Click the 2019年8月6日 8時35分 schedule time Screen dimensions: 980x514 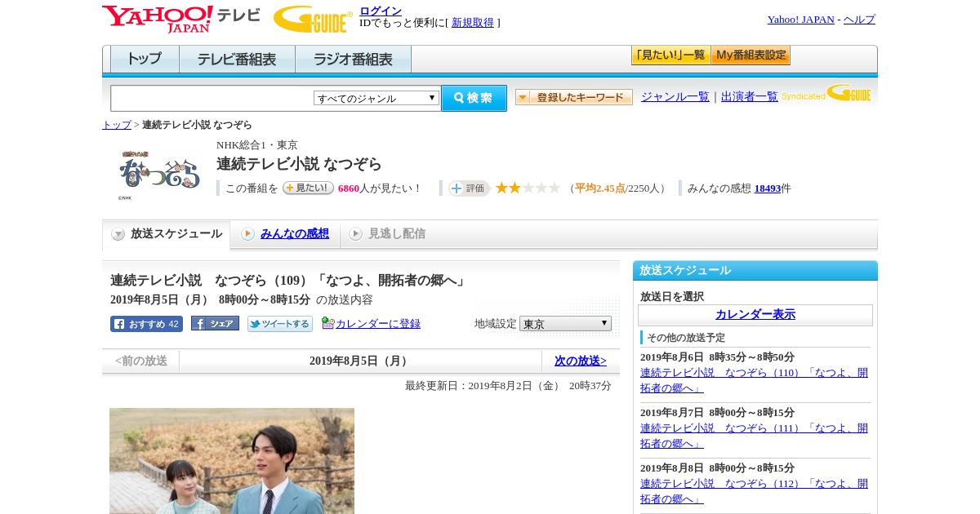click(717, 357)
